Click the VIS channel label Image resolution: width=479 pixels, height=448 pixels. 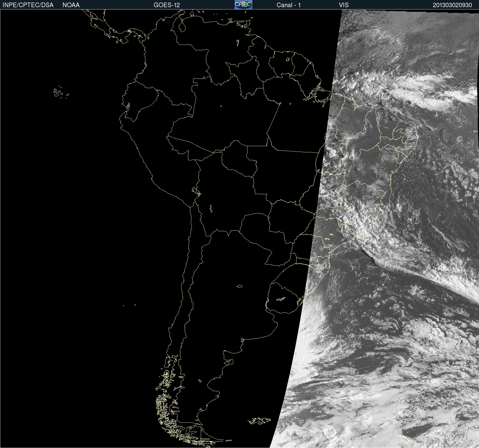pyautogui.click(x=344, y=5)
